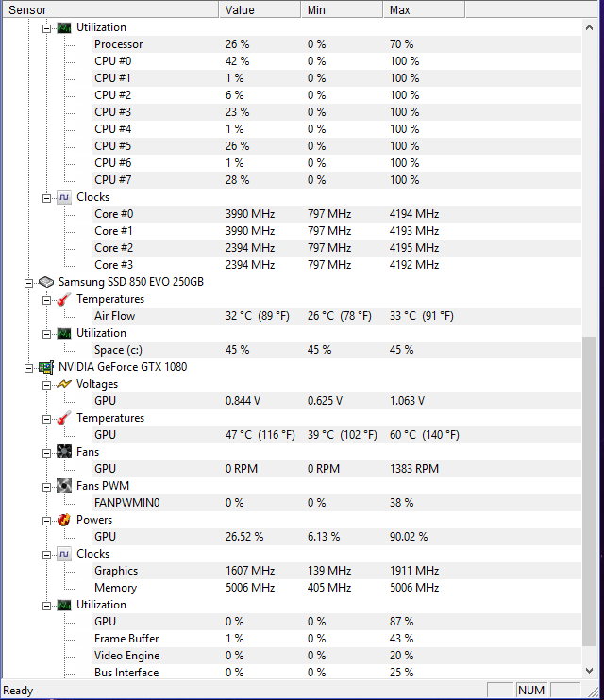
Task: Click the CPU Clocks waveform icon
Action: (64, 197)
